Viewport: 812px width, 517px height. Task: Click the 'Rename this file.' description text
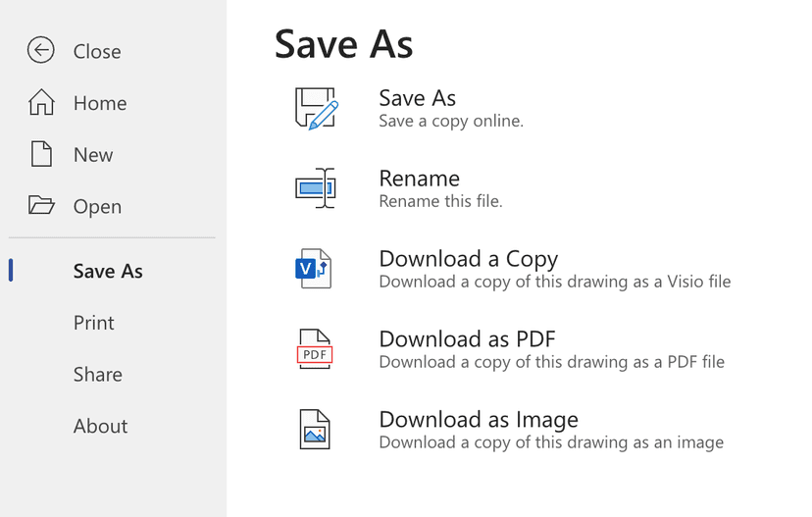tap(440, 201)
